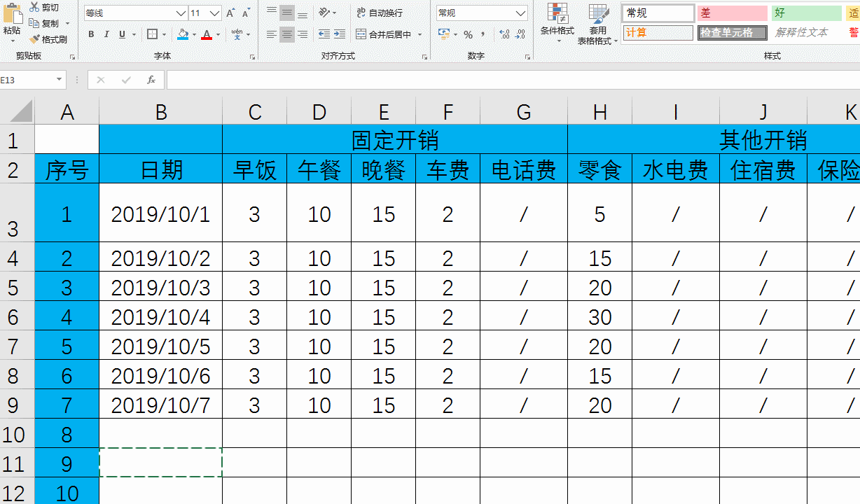Viewport: 860px width, 504px height.
Task: Set middle vertical alignment
Action: coord(287,13)
